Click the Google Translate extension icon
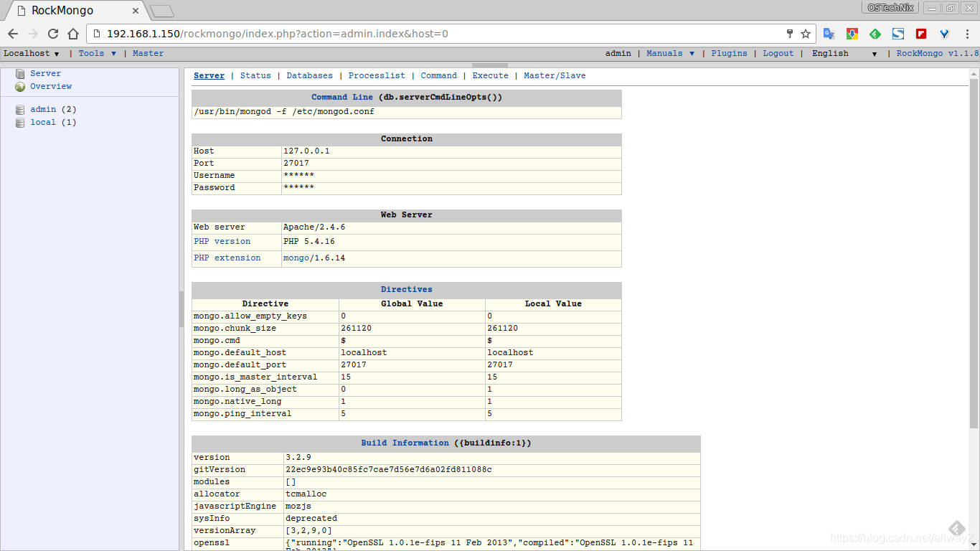980x551 pixels. [x=829, y=33]
